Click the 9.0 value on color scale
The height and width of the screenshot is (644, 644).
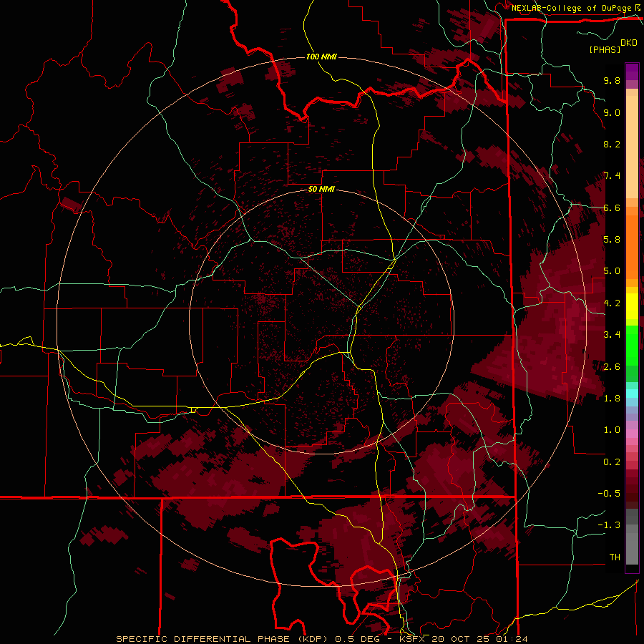click(612, 112)
